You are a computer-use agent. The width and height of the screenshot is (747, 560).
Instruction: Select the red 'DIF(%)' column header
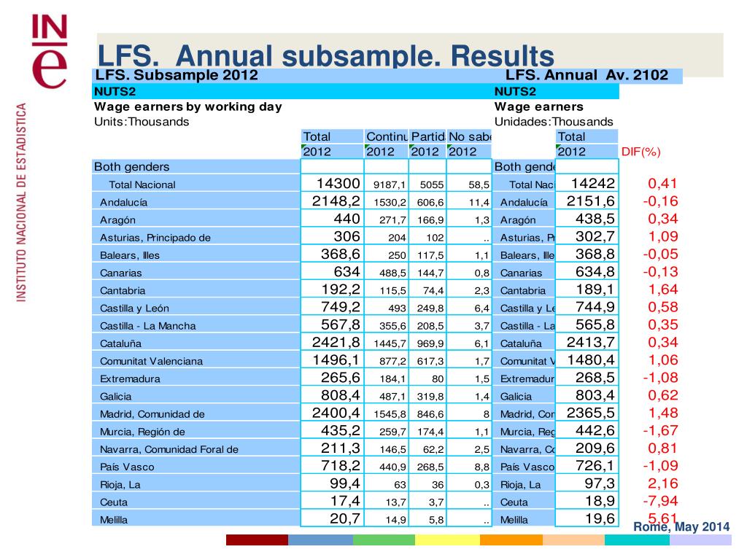coord(640,152)
